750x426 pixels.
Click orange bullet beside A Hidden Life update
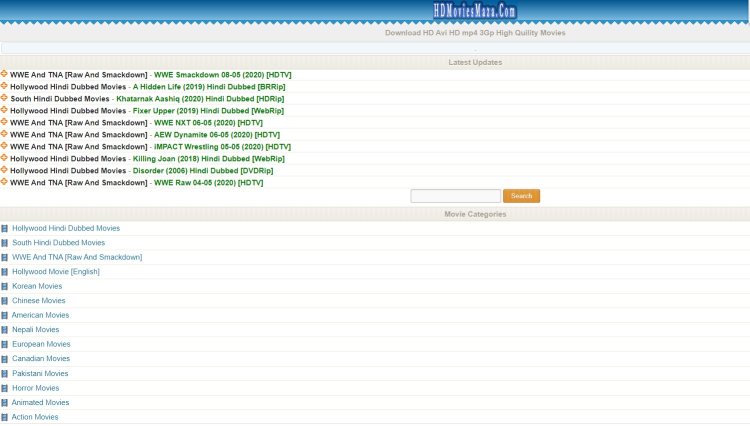4,86
